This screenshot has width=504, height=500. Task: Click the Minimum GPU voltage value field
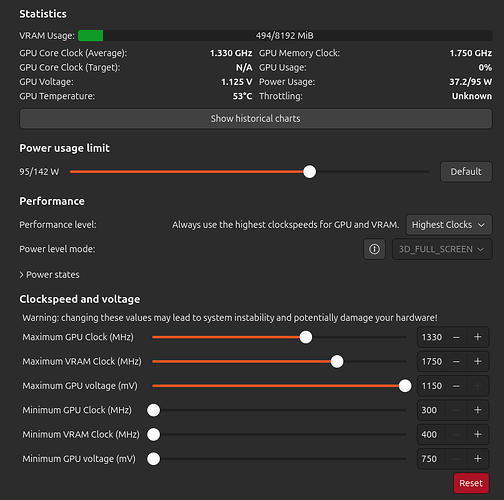(432, 459)
